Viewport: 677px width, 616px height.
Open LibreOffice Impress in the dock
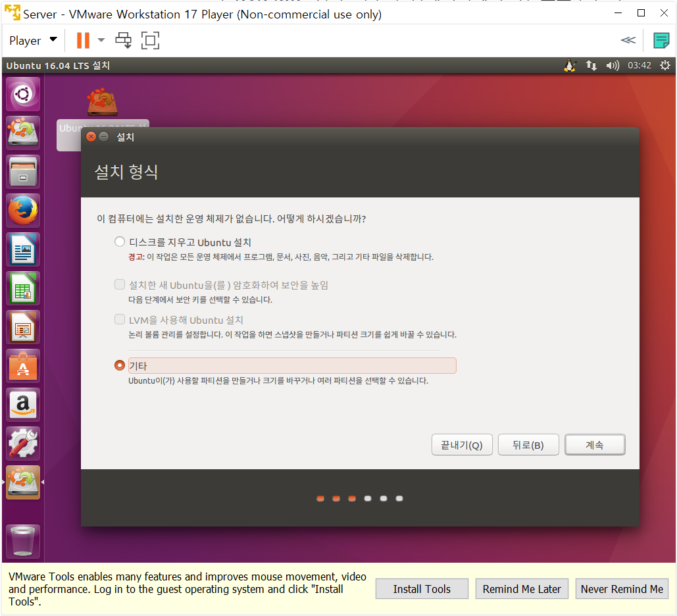pos(23,327)
